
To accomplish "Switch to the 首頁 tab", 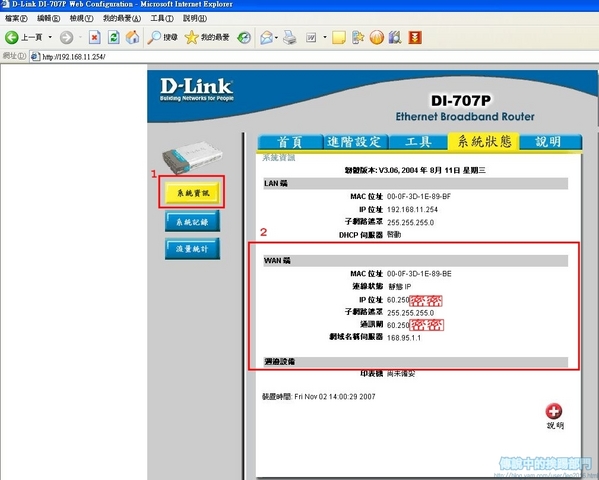I will click(290, 142).
